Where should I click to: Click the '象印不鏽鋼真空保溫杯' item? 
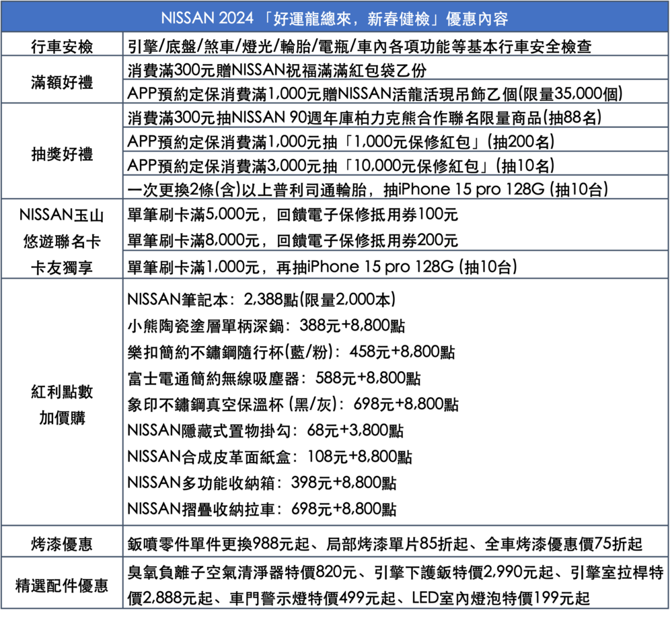coord(293,405)
